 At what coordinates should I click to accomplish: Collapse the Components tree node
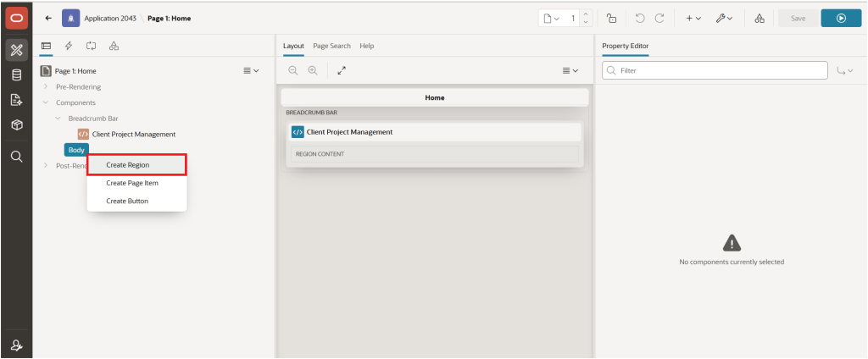coord(46,102)
